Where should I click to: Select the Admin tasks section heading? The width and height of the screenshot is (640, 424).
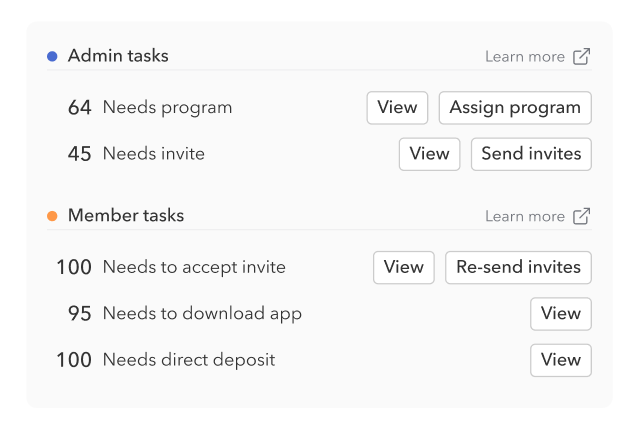pyautogui.click(x=118, y=56)
